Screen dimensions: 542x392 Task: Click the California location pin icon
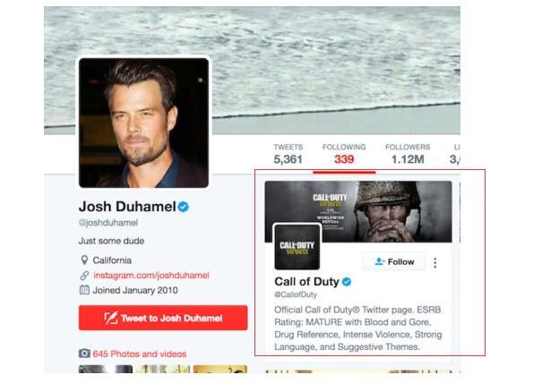coord(84,260)
